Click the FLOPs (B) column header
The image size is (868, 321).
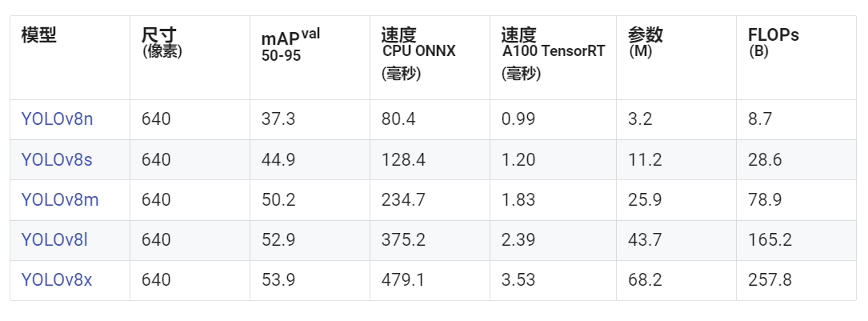point(774,42)
